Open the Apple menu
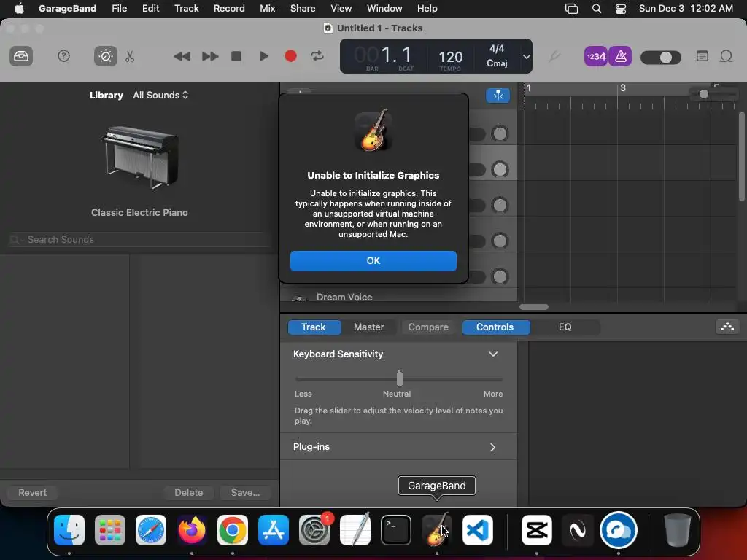 (x=19, y=8)
